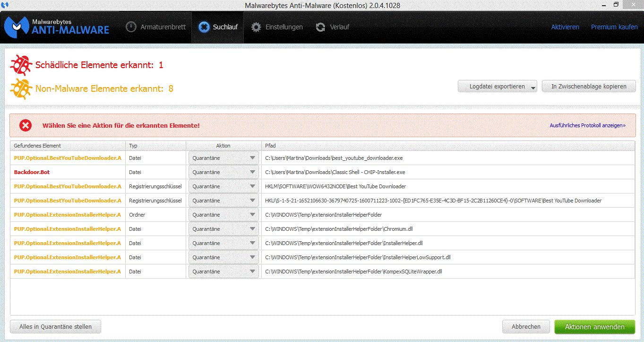Click the Premium kaufen link
The width and height of the screenshot is (644, 342).
pyautogui.click(x=614, y=27)
